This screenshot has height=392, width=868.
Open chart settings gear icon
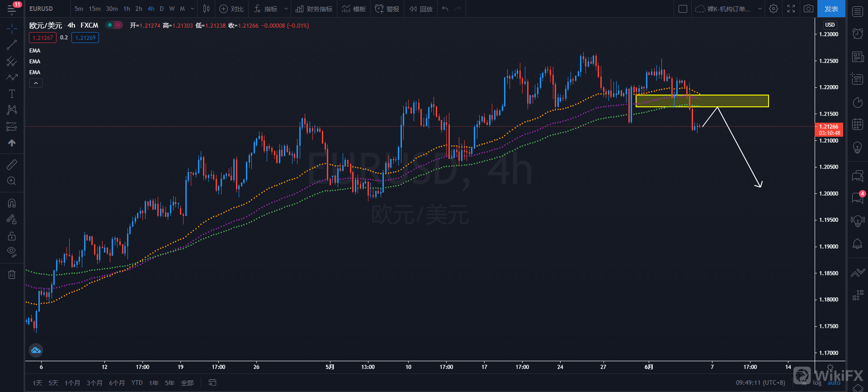[774, 9]
